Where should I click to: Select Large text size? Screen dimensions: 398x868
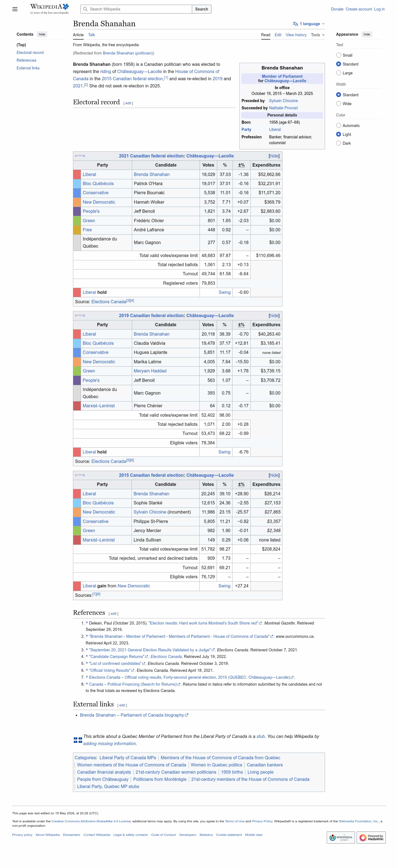pyautogui.click(x=338, y=73)
